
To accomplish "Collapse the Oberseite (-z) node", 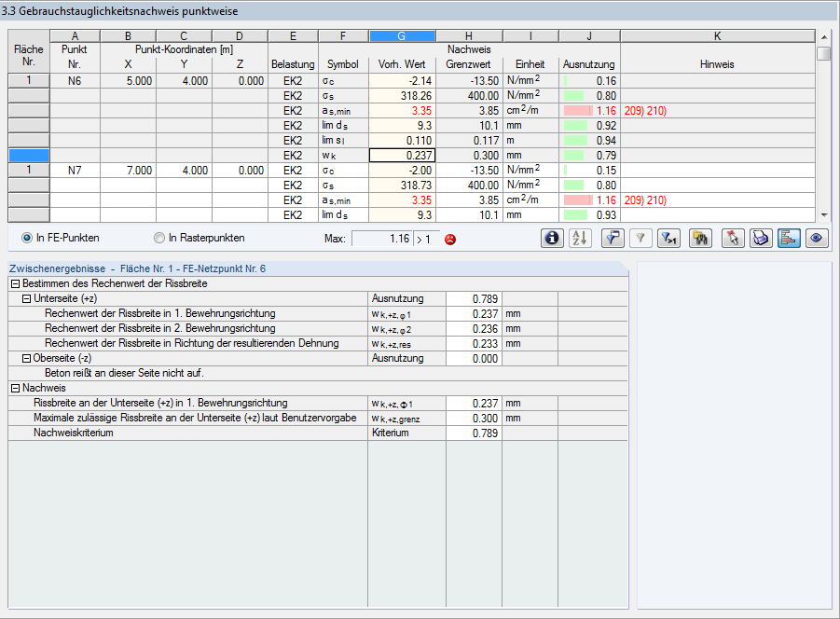I will (26, 359).
